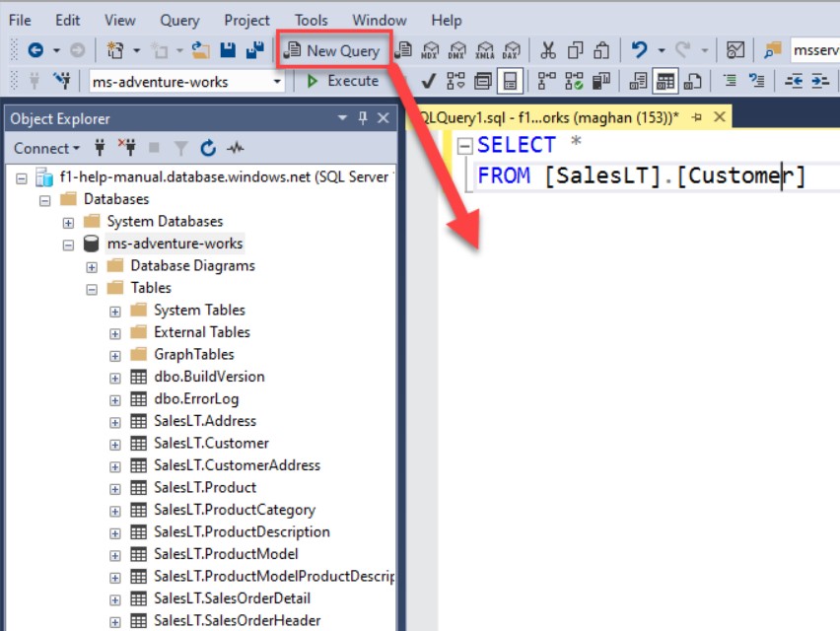This screenshot has width=840, height=631.
Task: Open the View menu
Action: (x=119, y=20)
